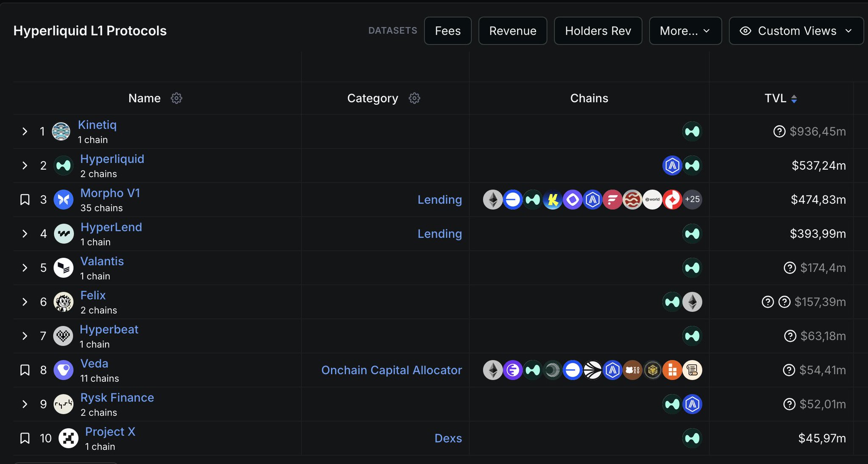
Task: Open the More... datasets dropdown
Action: coord(685,31)
